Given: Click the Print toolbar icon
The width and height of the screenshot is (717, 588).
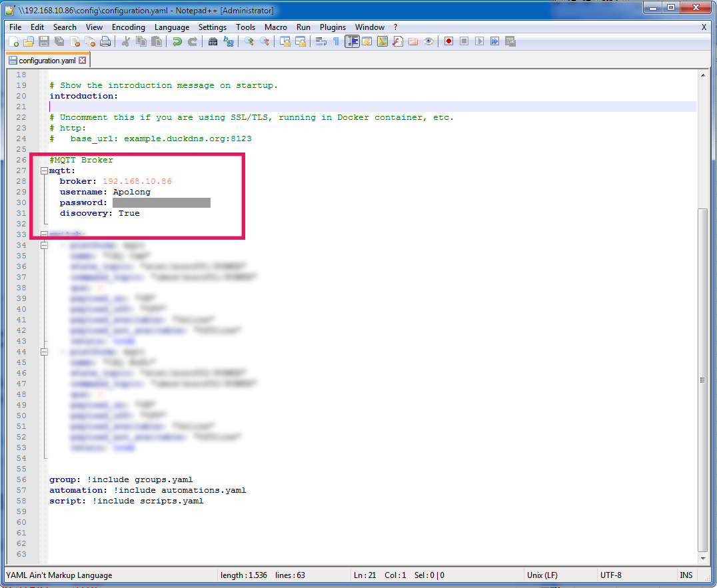Looking at the screenshot, I should tap(105, 42).
